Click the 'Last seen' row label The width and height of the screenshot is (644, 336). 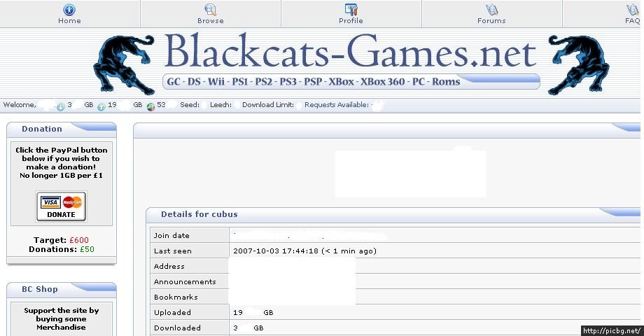point(172,251)
